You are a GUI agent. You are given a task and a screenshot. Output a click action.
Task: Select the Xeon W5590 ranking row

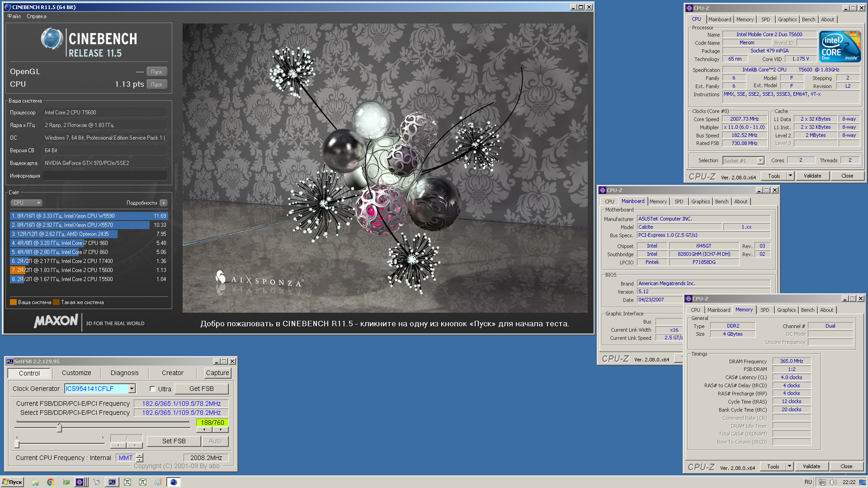(x=89, y=216)
